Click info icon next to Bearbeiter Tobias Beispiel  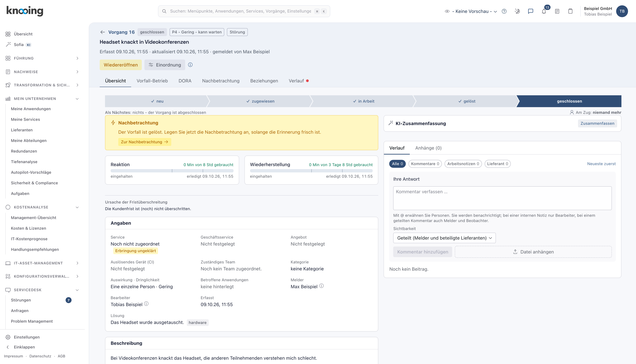pos(146,303)
